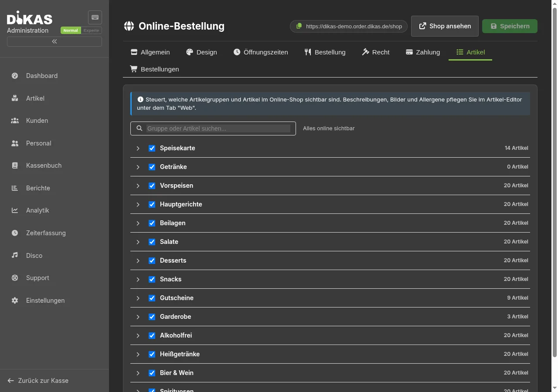Switch to the Bestellung tab
Viewport: 558px width, 392px height.
click(325, 52)
